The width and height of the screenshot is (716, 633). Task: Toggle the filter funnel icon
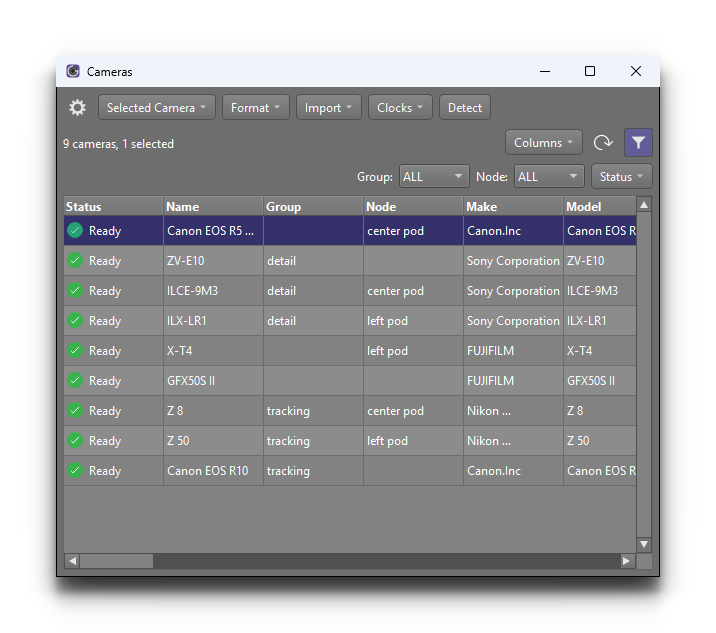638,142
